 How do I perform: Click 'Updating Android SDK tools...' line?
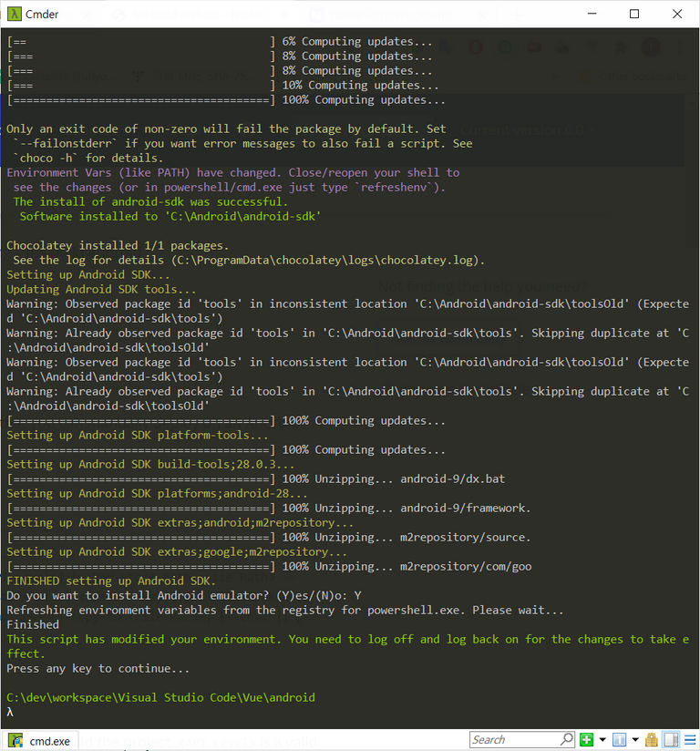[101, 289]
